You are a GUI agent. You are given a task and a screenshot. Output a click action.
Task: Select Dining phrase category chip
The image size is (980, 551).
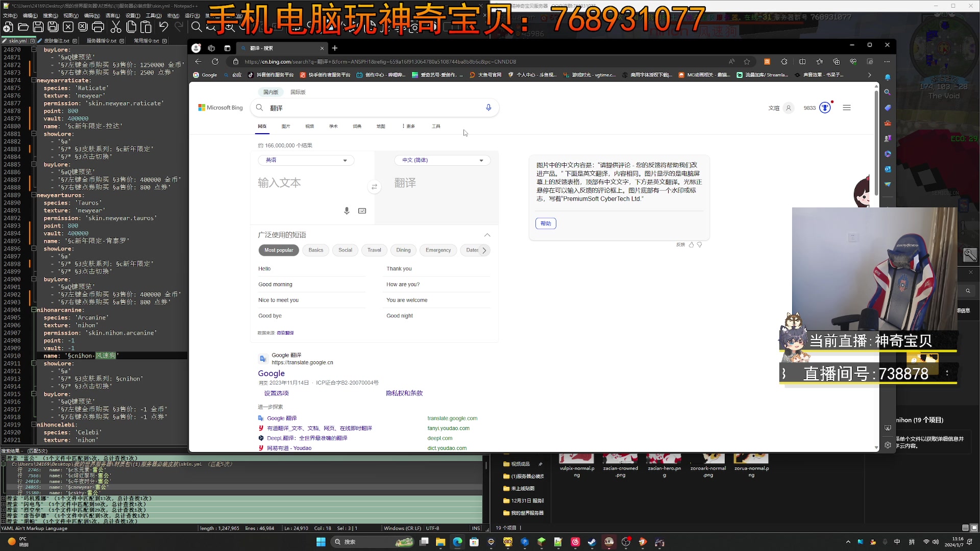click(x=403, y=250)
